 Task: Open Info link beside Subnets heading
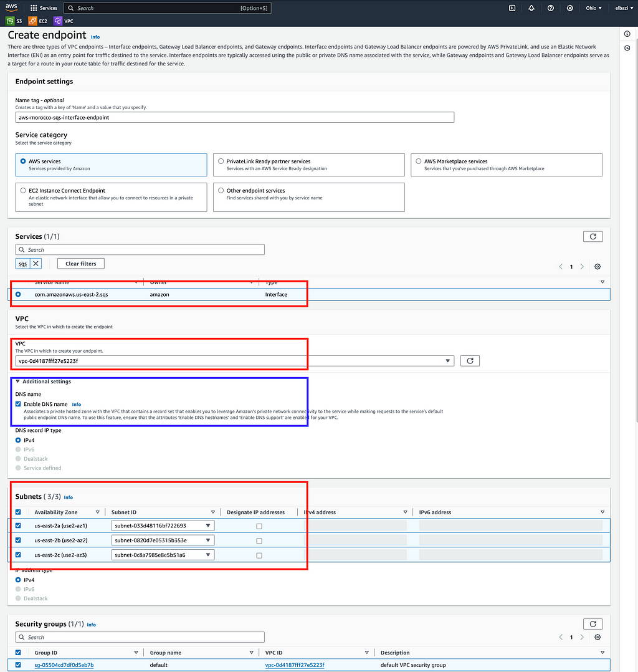[68, 497]
